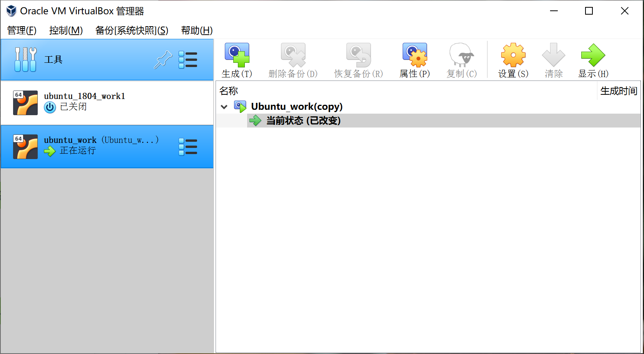Select the ubuntu_1804_work1 virtual machine
644x354 pixels.
(107, 103)
